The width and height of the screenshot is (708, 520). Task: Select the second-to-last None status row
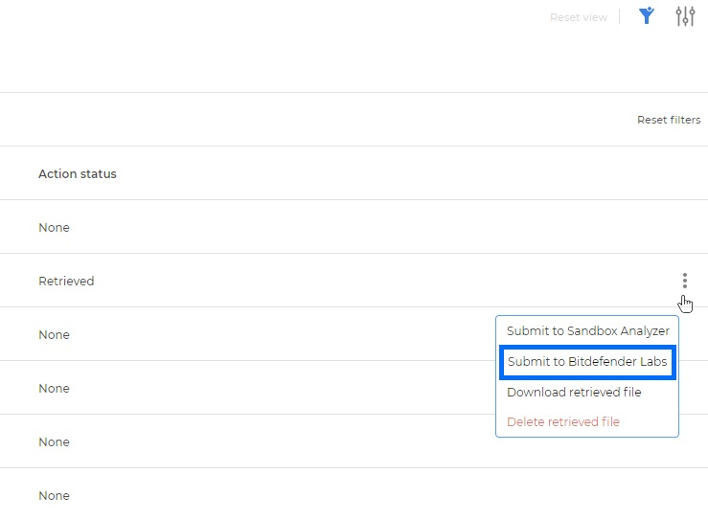(x=54, y=442)
